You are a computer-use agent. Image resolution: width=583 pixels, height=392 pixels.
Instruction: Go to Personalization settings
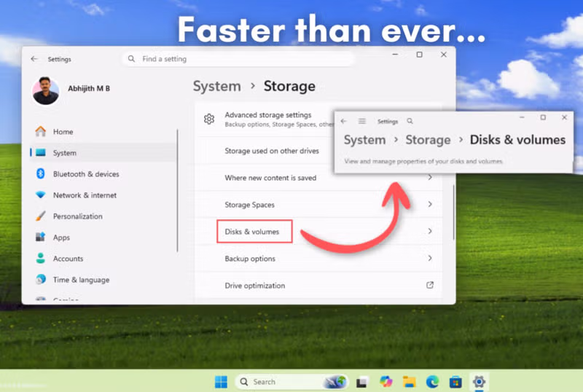pos(77,216)
